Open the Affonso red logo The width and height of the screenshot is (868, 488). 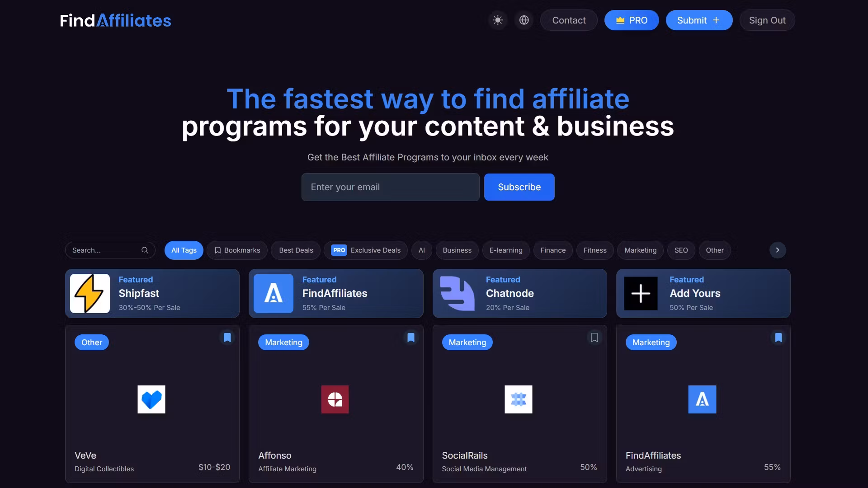pyautogui.click(x=335, y=399)
